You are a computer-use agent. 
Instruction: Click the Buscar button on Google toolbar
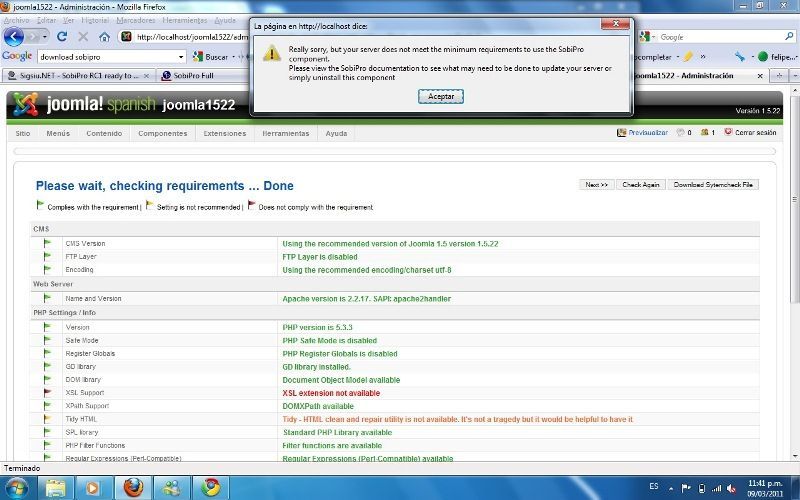tap(211, 57)
